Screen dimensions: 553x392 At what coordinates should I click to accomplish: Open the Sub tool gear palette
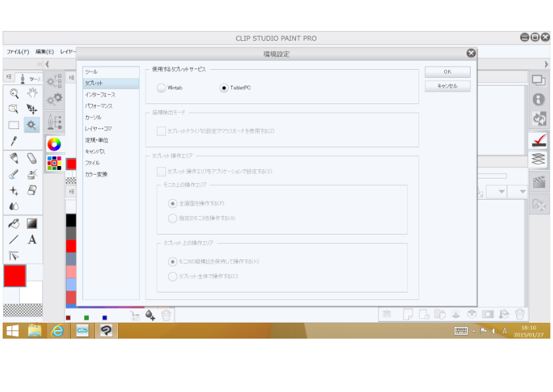pyautogui.click(x=54, y=99)
